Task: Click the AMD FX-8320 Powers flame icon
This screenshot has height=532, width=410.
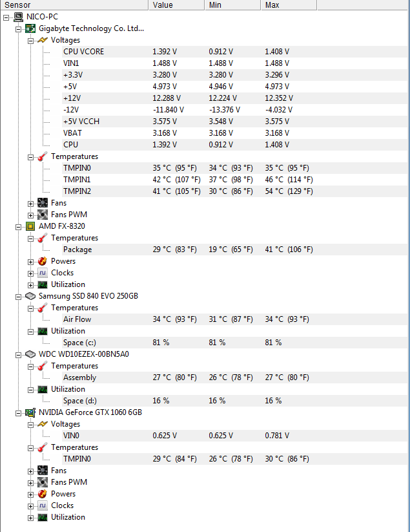Action: point(43,261)
